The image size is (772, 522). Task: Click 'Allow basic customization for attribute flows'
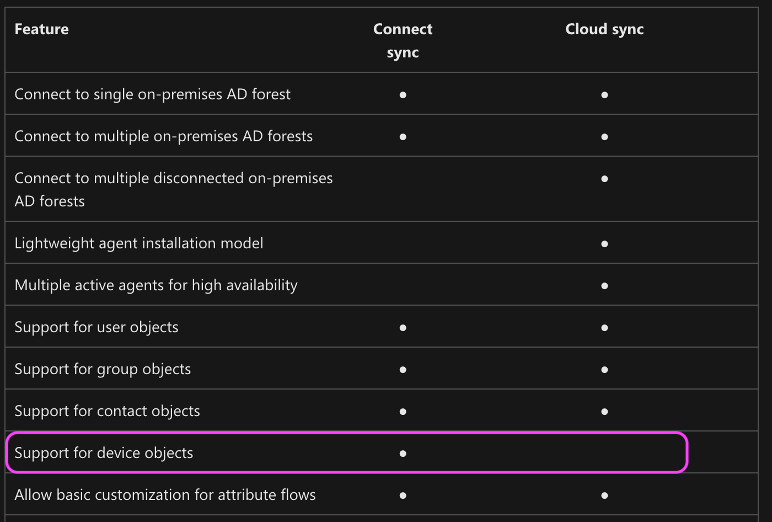(x=165, y=494)
